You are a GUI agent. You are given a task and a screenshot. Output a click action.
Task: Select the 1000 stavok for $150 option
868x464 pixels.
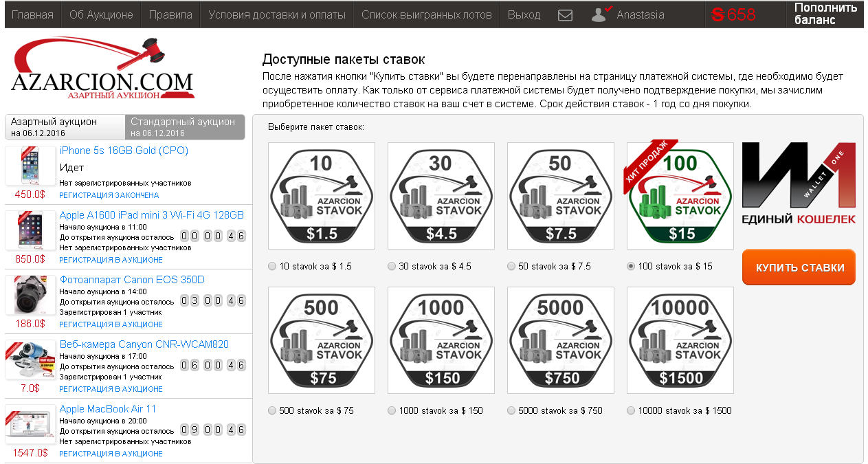tap(392, 411)
